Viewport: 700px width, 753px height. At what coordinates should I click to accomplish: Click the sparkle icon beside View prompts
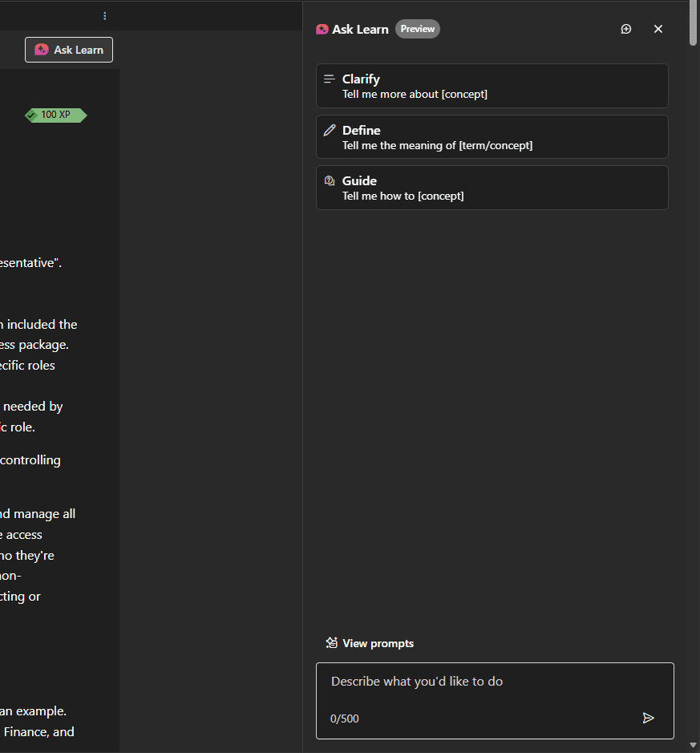tap(331, 643)
